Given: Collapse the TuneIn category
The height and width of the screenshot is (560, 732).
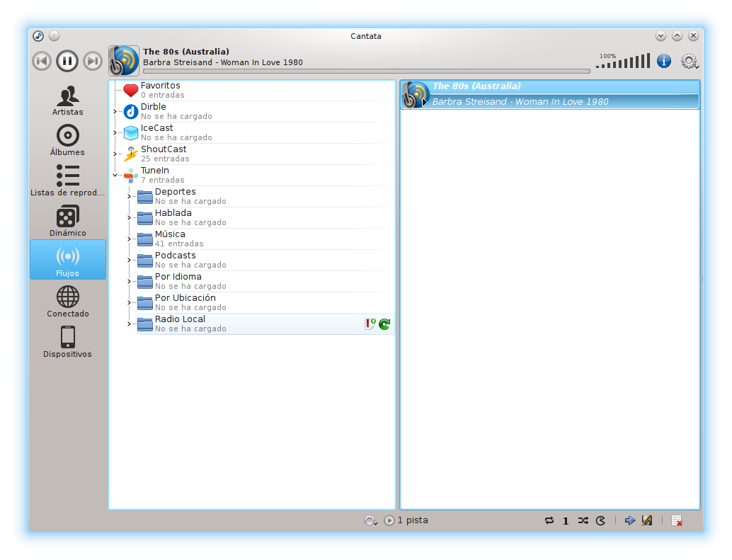Looking at the screenshot, I should 115,176.
